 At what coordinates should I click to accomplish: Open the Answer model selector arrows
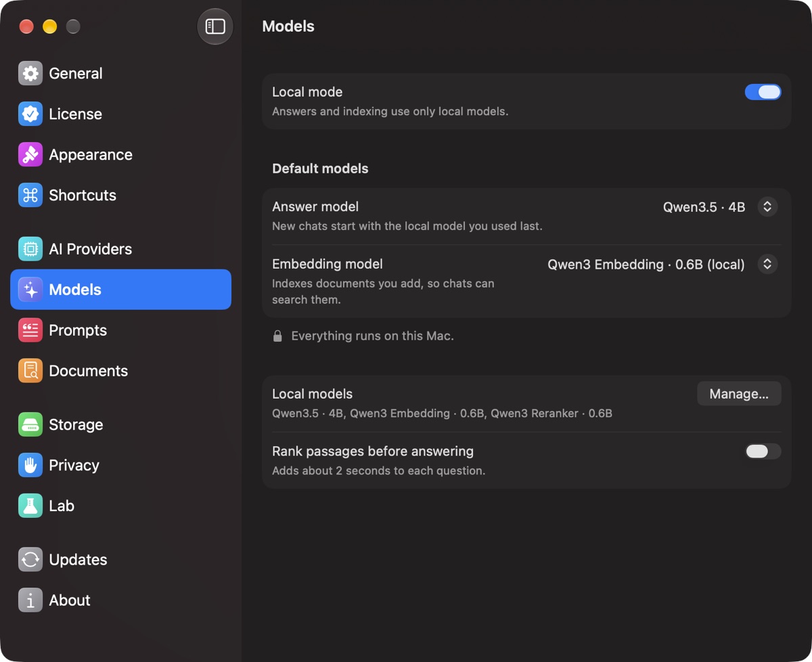[x=767, y=207]
